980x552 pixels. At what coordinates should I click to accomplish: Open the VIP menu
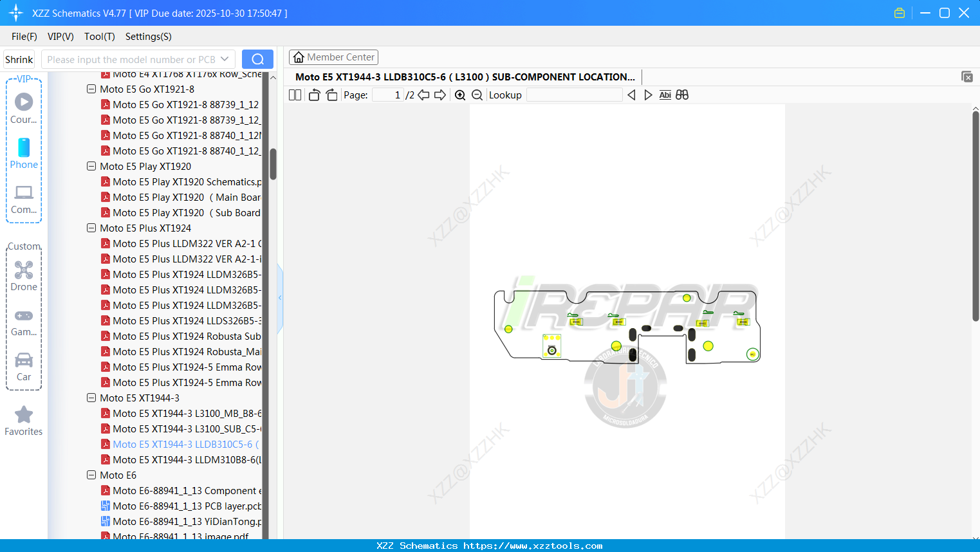pyautogui.click(x=60, y=37)
